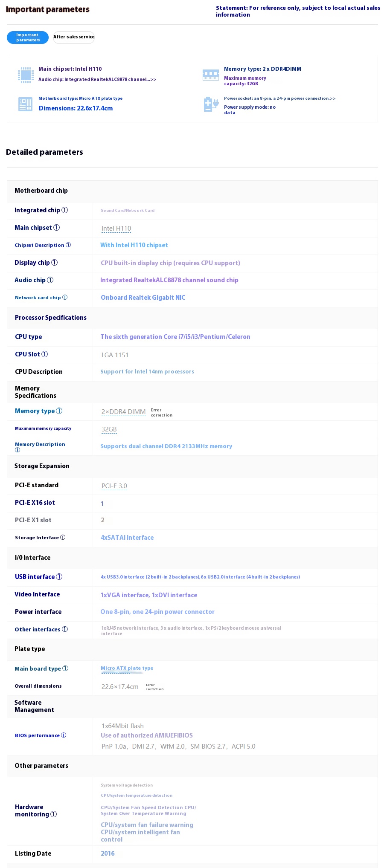Viewport: 387px width, 868px height.
Task: Click 'Main chipset: Intel H110' summary at top
Action: click(x=70, y=69)
